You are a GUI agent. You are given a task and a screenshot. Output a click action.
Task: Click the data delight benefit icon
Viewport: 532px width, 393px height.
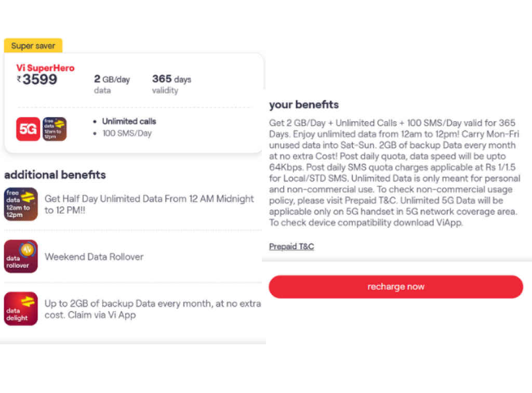[x=21, y=309]
